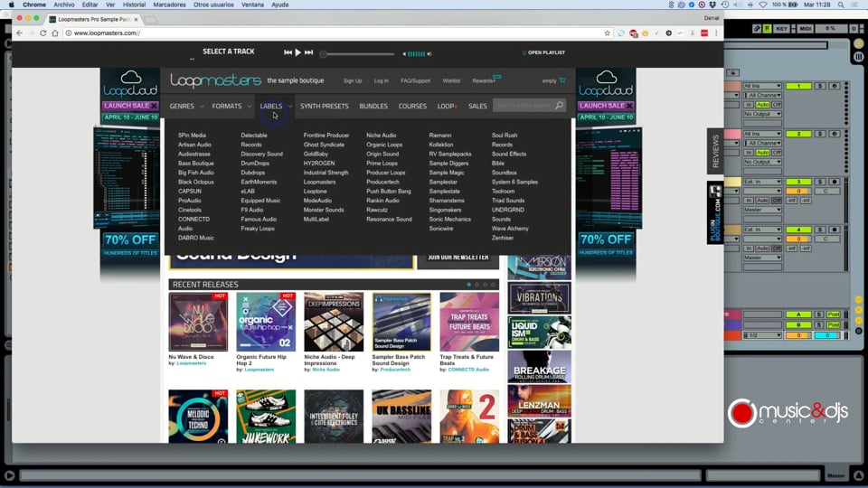Enable Ableton KEY map mode

pyautogui.click(x=781, y=28)
